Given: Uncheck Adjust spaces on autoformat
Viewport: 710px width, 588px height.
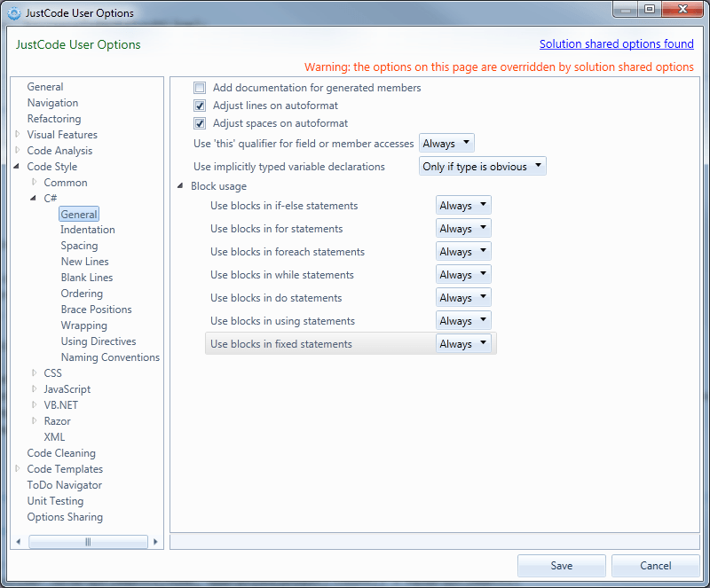Looking at the screenshot, I should [200, 123].
